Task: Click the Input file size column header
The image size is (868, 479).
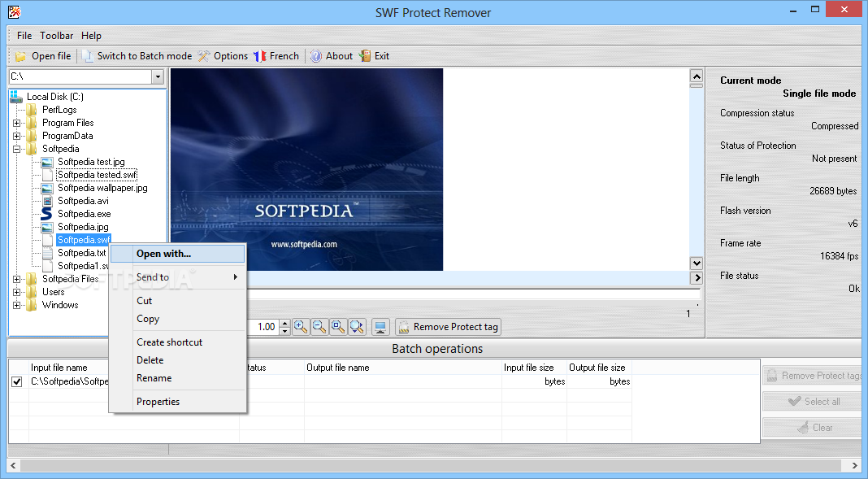Action: [x=528, y=368]
